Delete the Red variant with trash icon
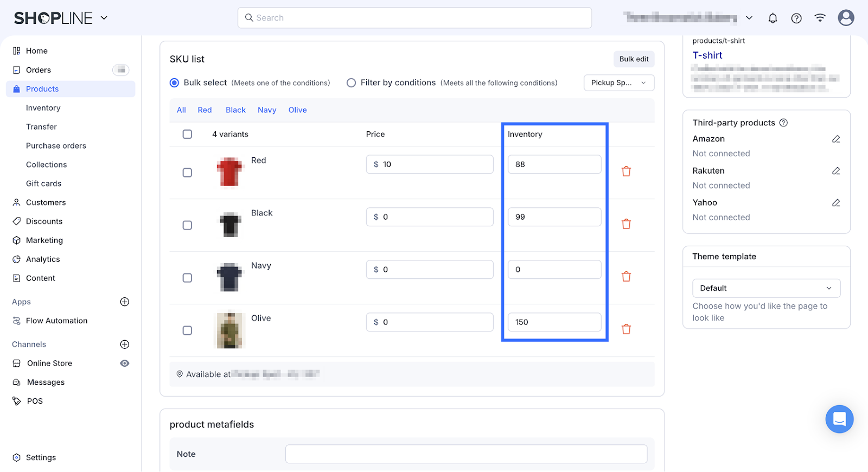Screen dimensions: 868x472 coord(626,171)
